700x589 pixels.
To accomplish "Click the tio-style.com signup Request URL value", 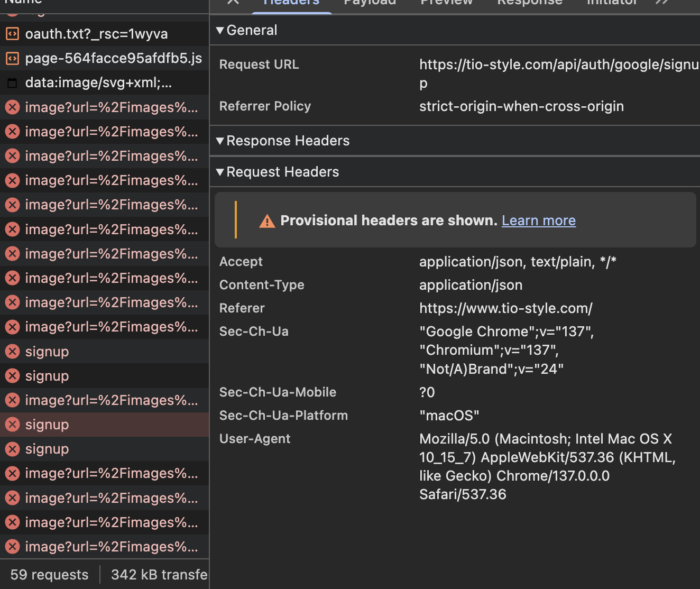I will (559, 73).
